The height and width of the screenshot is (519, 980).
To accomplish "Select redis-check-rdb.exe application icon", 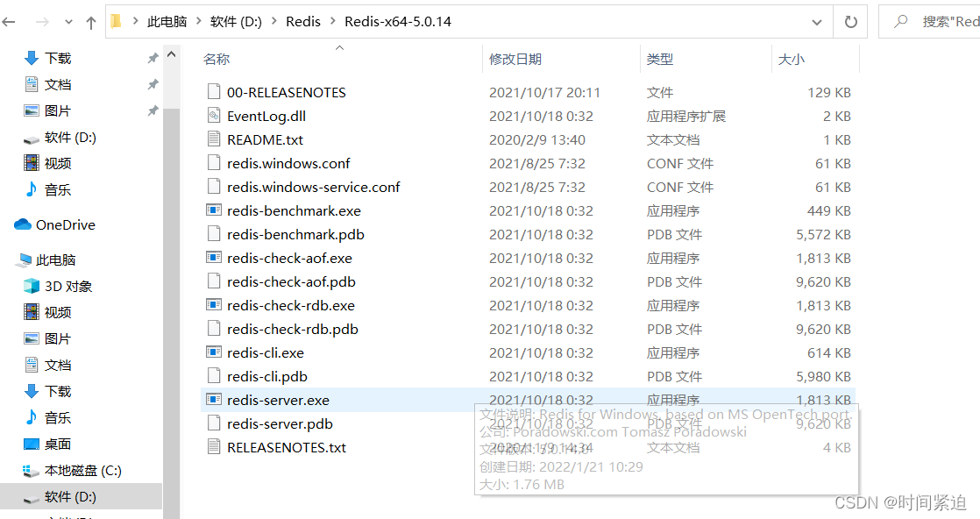I will pos(214,305).
